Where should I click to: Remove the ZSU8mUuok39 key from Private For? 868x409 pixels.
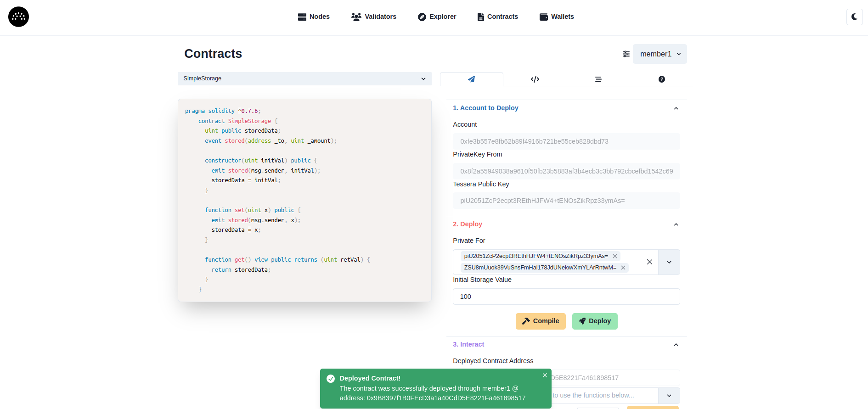(x=623, y=268)
